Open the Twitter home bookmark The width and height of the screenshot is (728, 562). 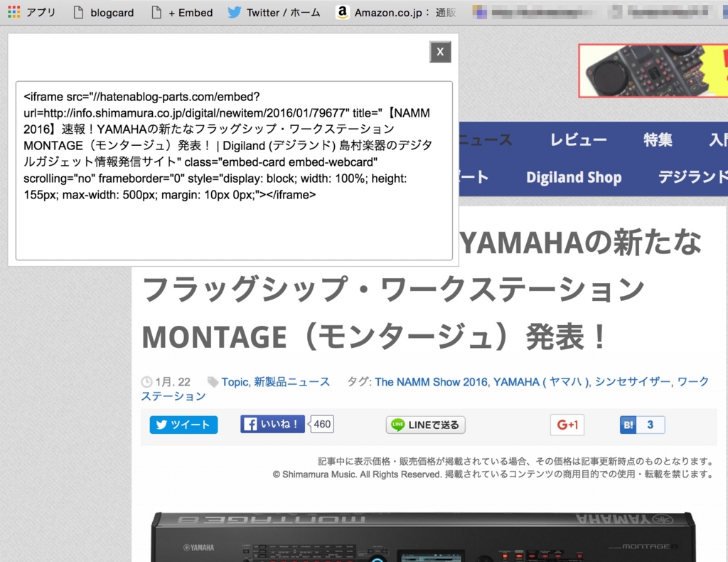point(274,13)
